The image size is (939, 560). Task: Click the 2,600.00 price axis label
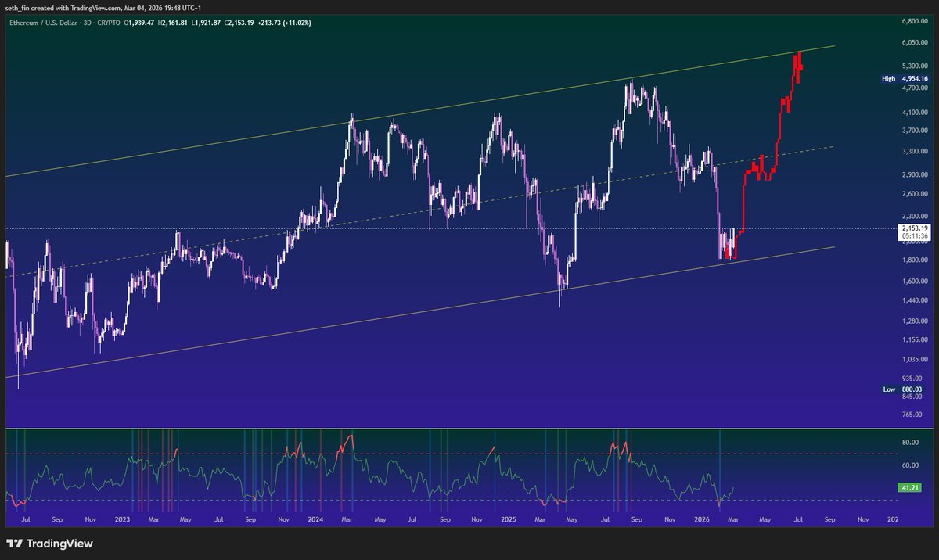[x=914, y=194]
